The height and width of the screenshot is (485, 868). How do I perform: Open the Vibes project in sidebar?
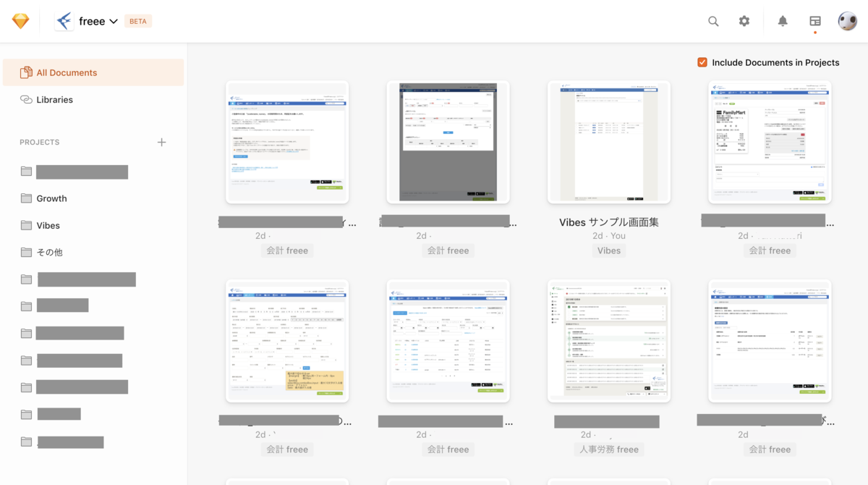pos(48,225)
